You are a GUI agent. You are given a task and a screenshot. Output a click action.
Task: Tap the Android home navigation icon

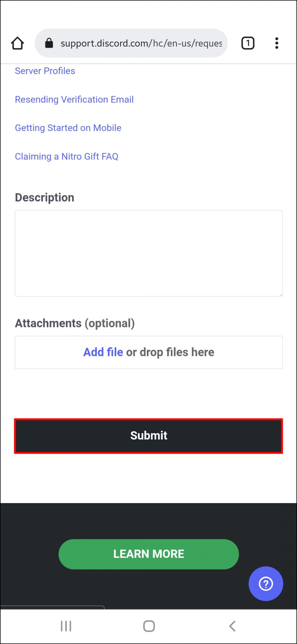(148, 626)
